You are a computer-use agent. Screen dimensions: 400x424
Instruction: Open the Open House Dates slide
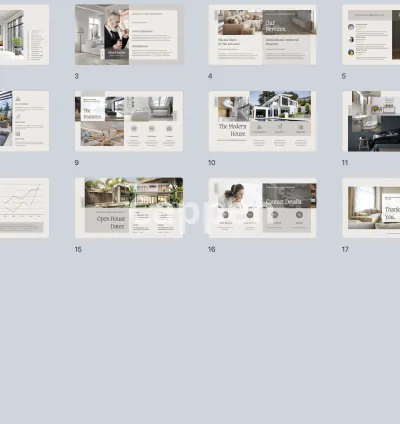click(129, 208)
